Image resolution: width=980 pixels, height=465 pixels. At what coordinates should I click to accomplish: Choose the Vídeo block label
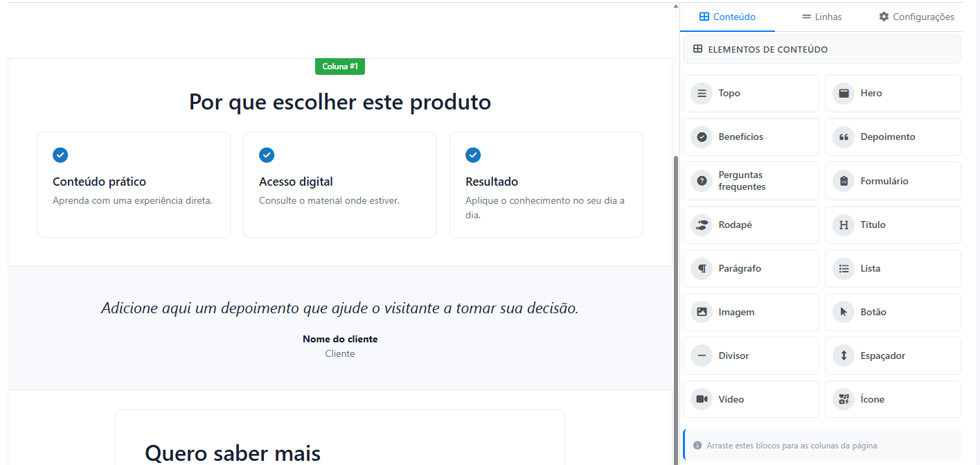(731, 399)
